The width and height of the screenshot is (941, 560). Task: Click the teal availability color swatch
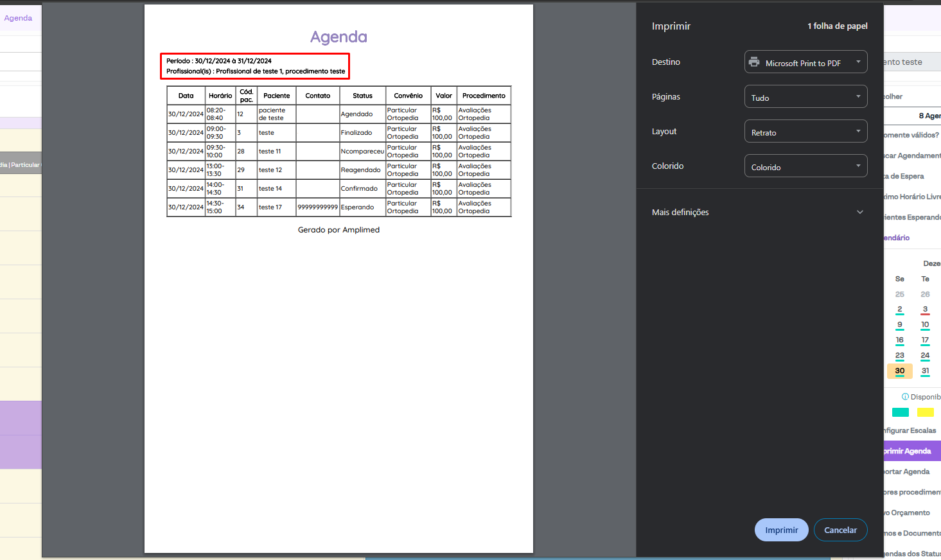click(x=901, y=412)
